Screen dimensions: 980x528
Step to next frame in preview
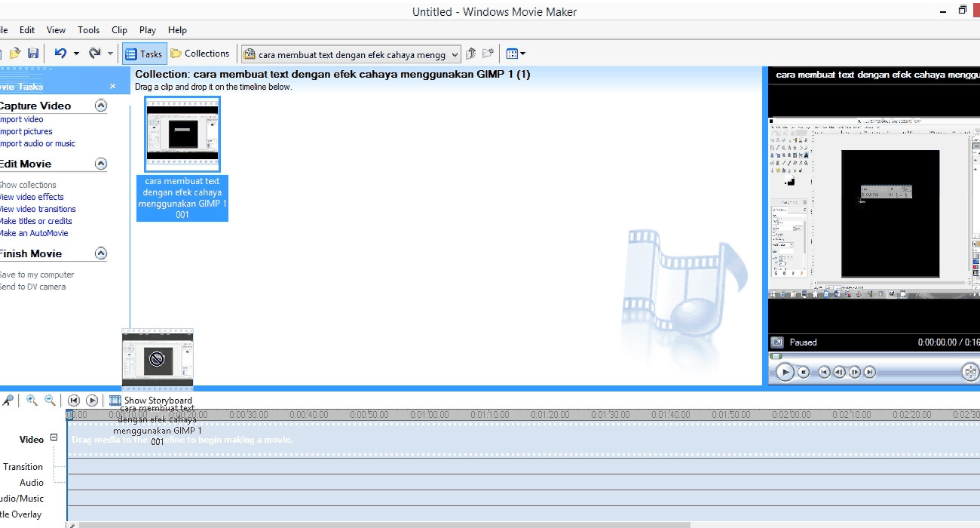click(x=855, y=372)
